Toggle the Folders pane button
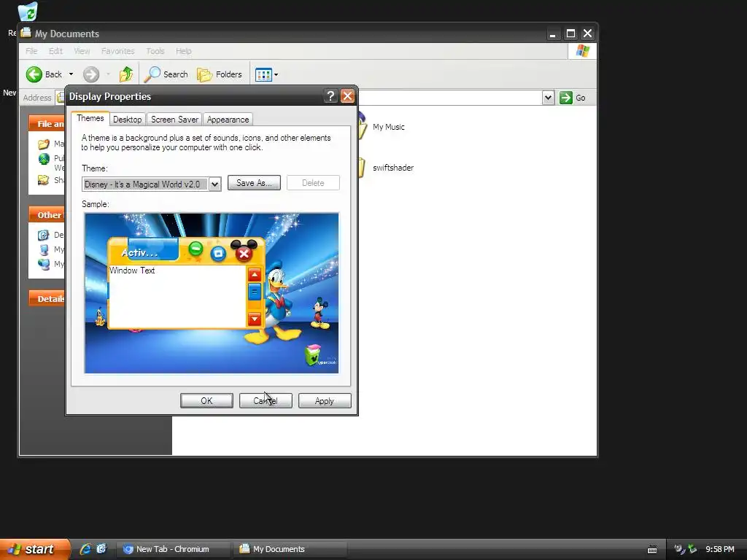 click(220, 74)
